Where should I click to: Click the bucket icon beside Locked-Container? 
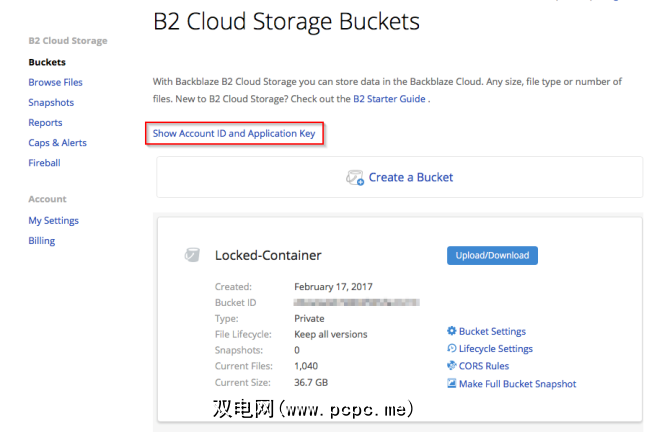pyautogui.click(x=192, y=255)
